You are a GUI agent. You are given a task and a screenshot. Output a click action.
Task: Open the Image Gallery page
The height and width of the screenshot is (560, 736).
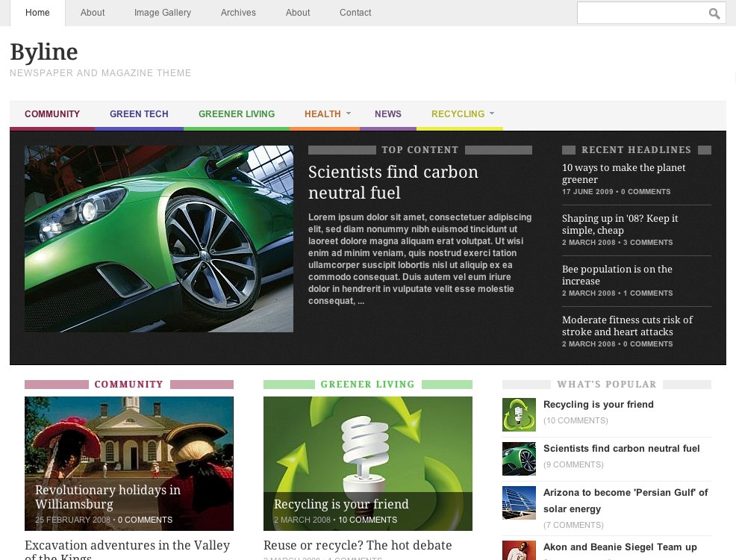point(163,13)
